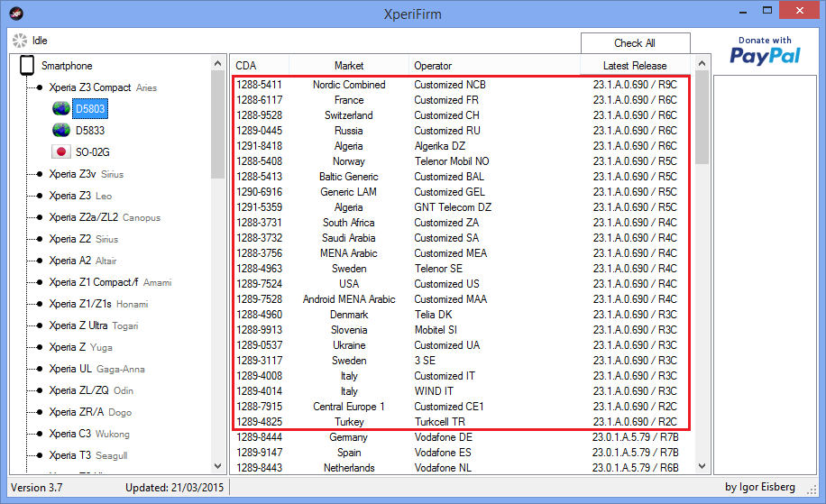Image resolution: width=826 pixels, height=504 pixels.
Task: Select the 1288-5413 Baltic Generic row
Action: (461, 177)
